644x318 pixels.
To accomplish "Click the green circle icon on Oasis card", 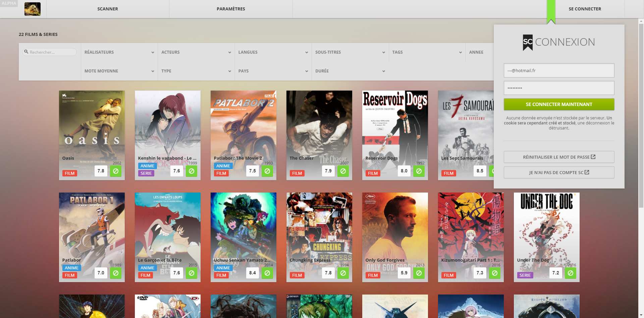I will [x=116, y=171].
